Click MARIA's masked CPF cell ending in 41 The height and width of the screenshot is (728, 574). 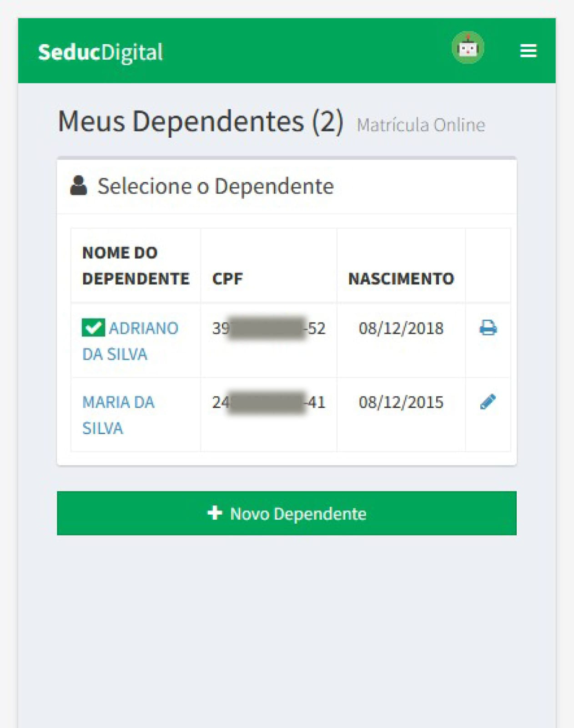tap(269, 402)
